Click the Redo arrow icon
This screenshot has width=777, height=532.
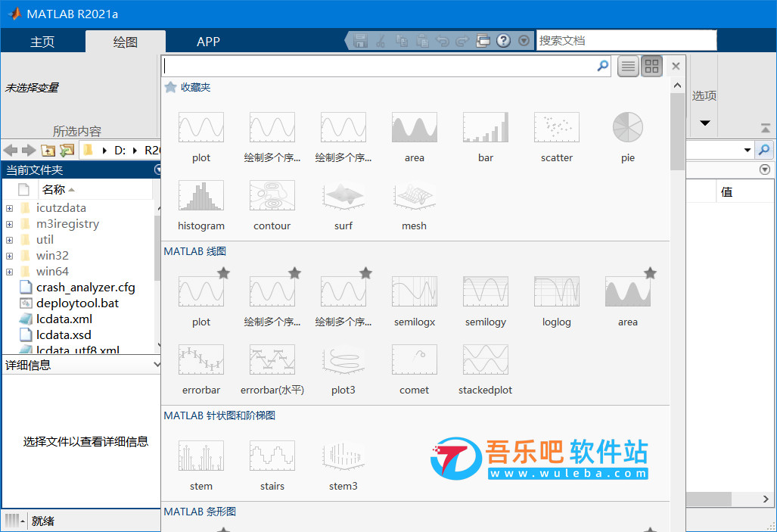[x=462, y=41]
